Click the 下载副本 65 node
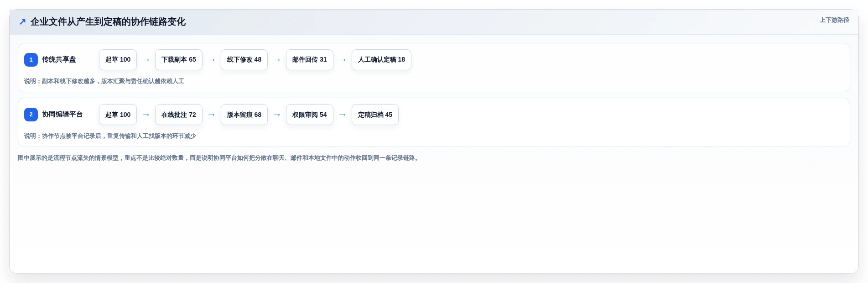Image resolution: width=868 pixels, height=283 pixels. [x=179, y=60]
